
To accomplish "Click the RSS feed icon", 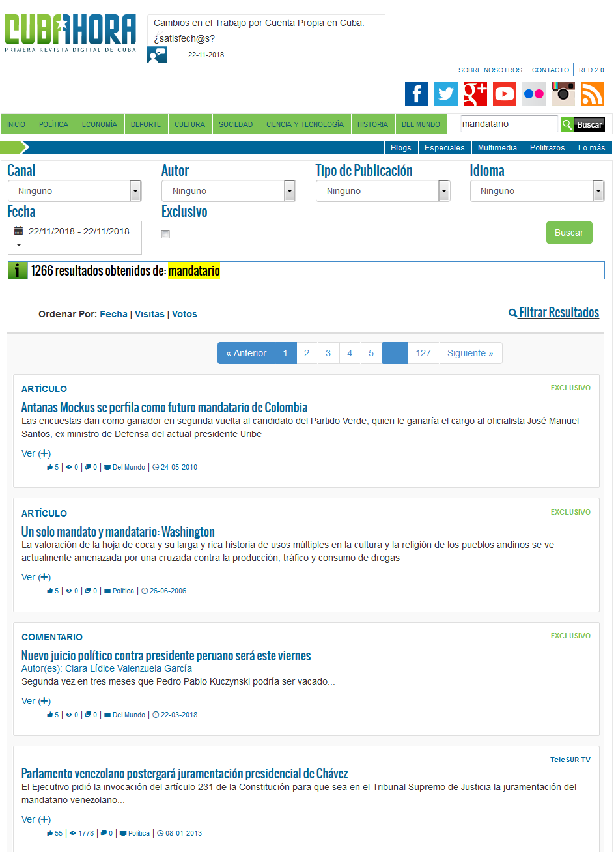I will pyautogui.click(x=593, y=94).
